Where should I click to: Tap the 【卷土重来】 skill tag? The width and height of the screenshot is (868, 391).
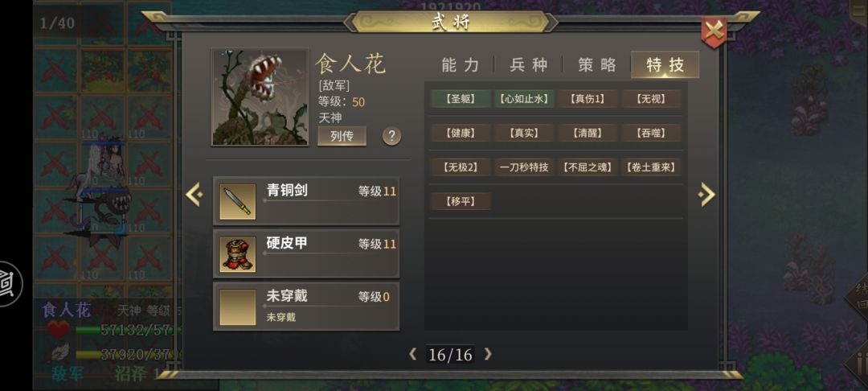pyautogui.click(x=650, y=167)
